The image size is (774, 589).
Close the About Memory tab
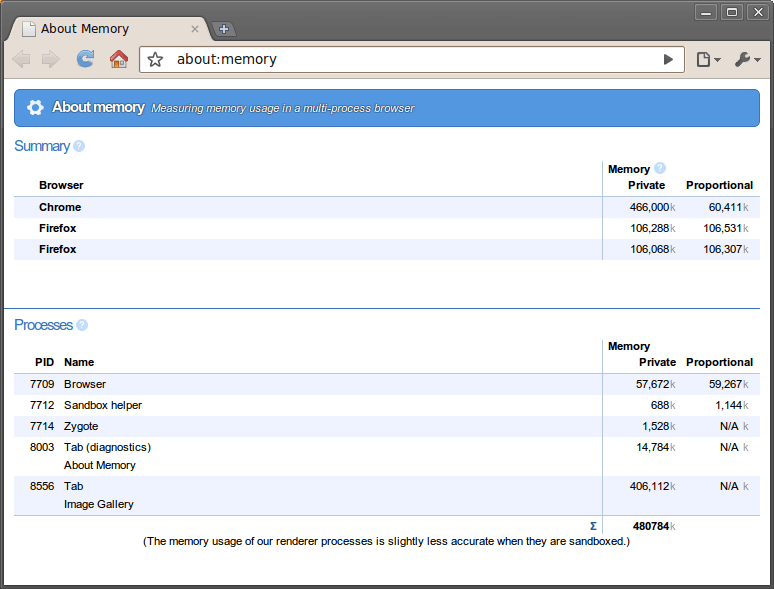point(195,29)
